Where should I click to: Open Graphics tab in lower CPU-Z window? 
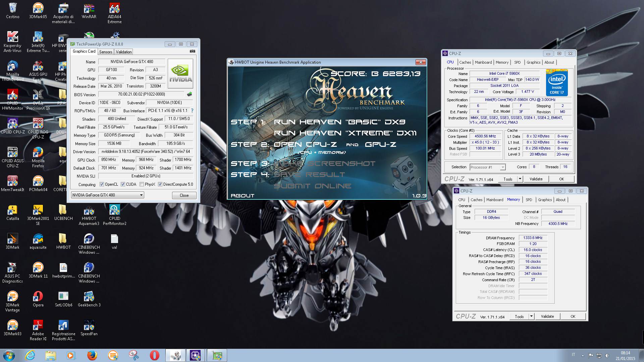tap(545, 200)
